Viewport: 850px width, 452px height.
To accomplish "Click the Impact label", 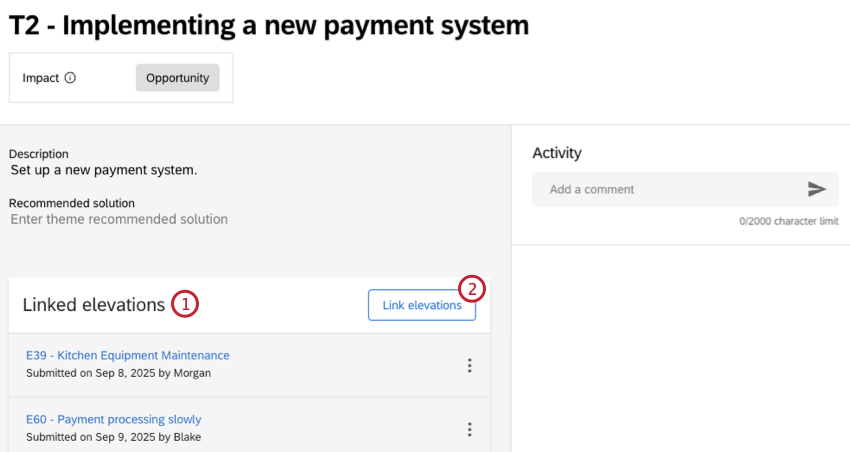I will pos(41,78).
